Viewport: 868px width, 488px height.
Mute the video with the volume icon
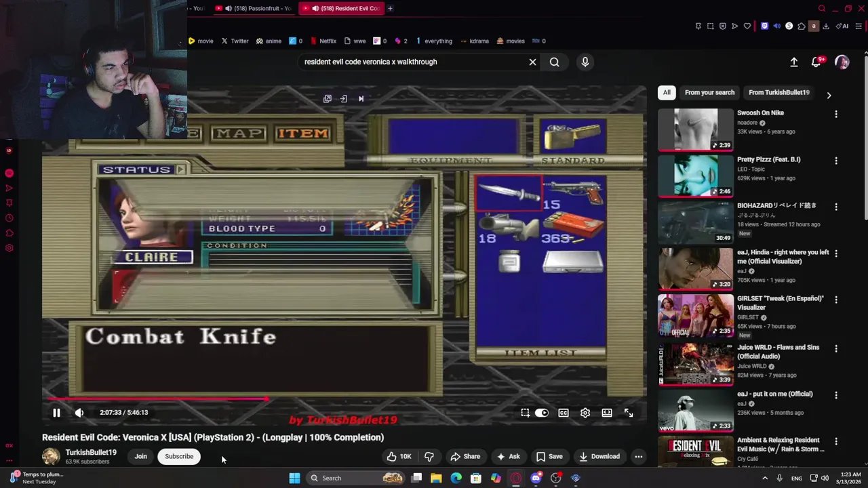tap(79, 413)
